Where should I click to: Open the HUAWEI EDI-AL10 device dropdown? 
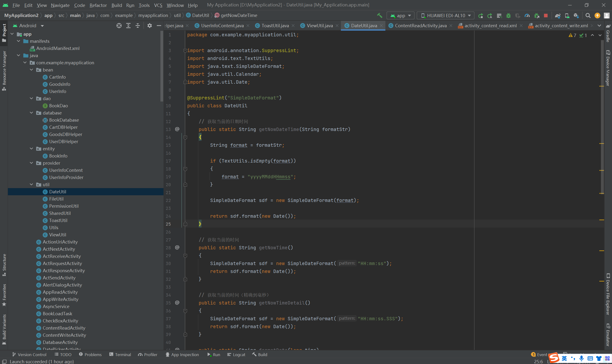(x=446, y=16)
